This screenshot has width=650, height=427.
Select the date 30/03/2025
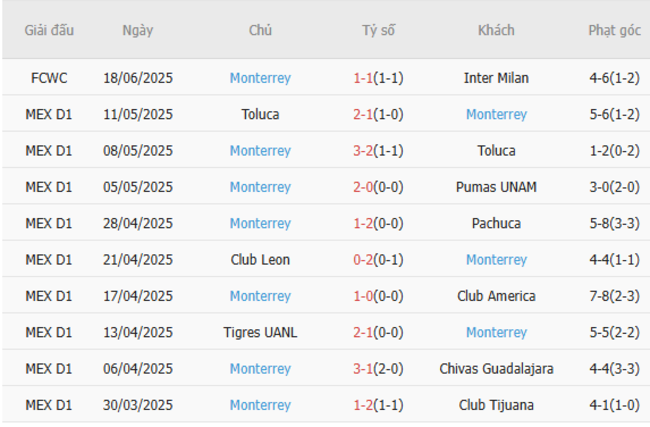pyautogui.click(x=138, y=405)
